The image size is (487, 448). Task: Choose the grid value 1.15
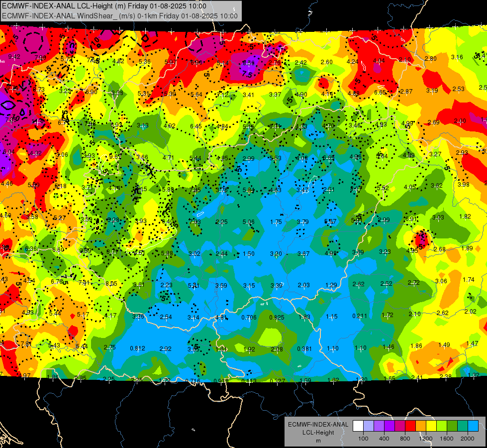(x=332, y=317)
